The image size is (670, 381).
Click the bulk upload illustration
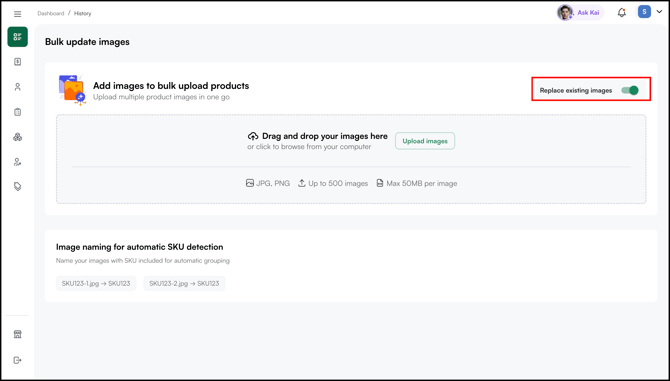pyautogui.click(x=72, y=90)
